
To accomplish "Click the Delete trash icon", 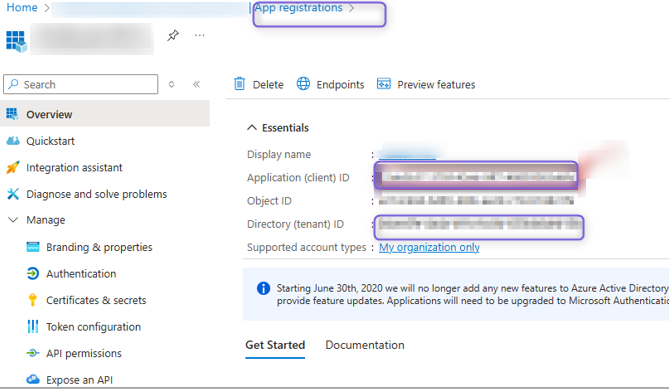I will [x=239, y=84].
